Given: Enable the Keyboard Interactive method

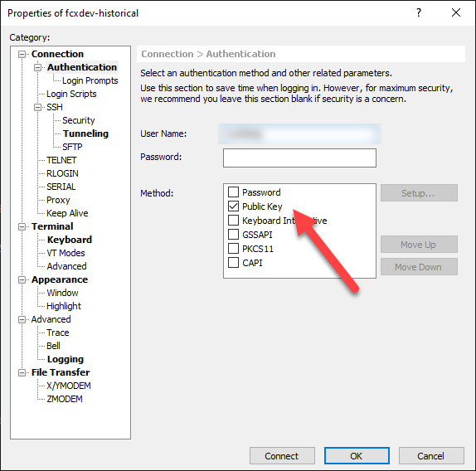Looking at the screenshot, I should click(x=233, y=221).
